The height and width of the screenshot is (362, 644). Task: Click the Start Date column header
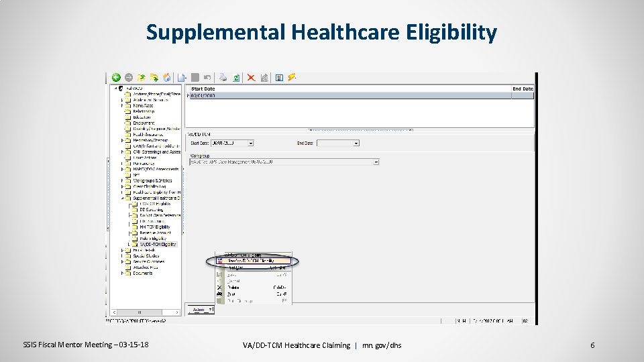350,88
